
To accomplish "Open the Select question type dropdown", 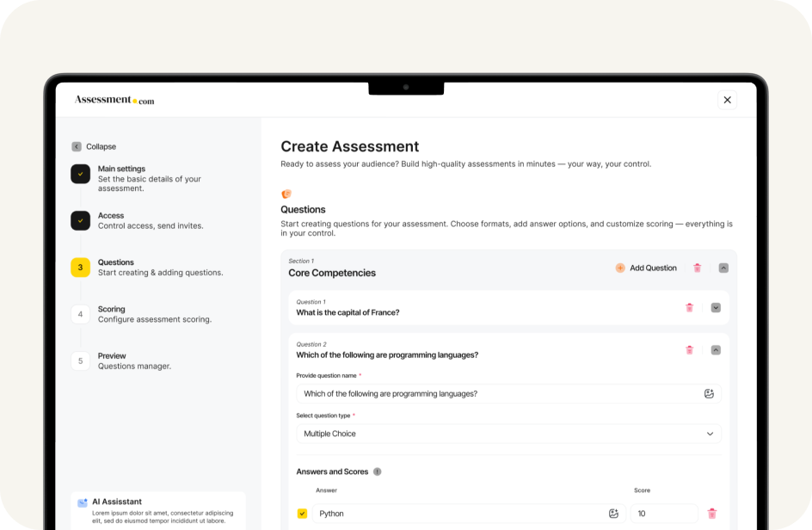I will (507, 434).
